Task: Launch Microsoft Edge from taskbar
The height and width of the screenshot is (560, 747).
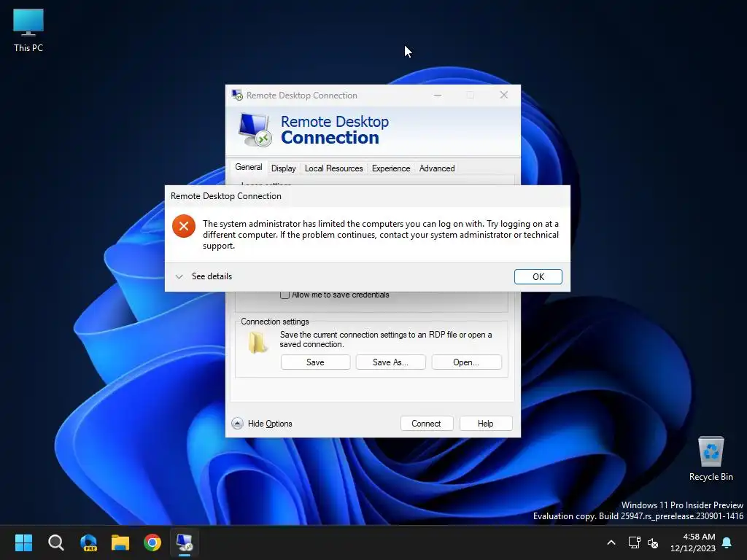Action: (x=88, y=542)
